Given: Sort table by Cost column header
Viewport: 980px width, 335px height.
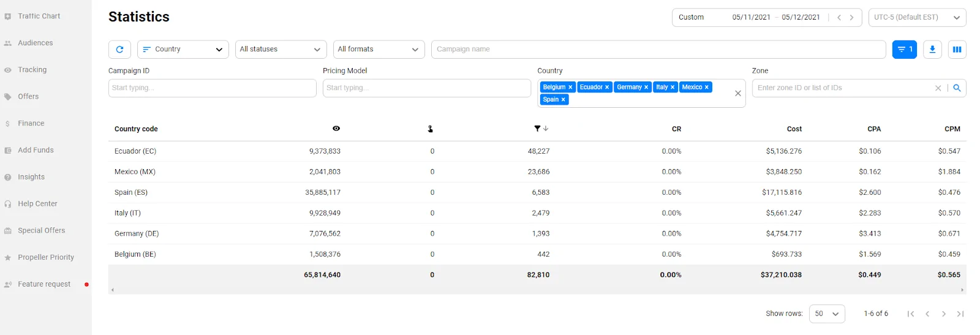Looking at the screenshot, I should pyautogui.click(x=794, y=129).
